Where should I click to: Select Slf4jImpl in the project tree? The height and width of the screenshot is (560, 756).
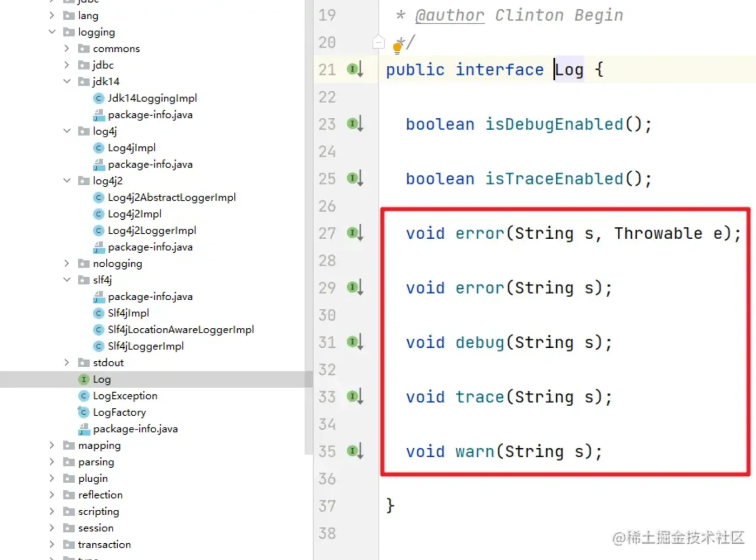pyautogui.click(x=128, y=313)
